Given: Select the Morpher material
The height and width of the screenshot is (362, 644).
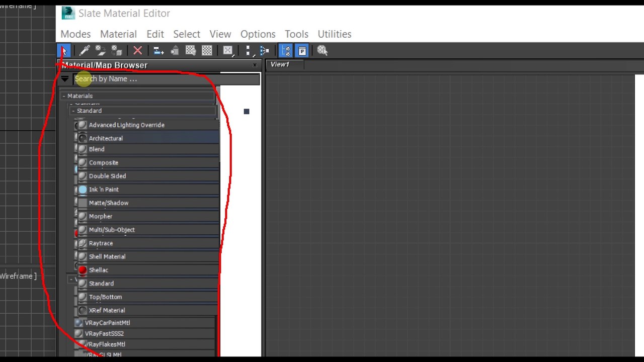Looking at the screenshot, I should click(x=147, y=216).
